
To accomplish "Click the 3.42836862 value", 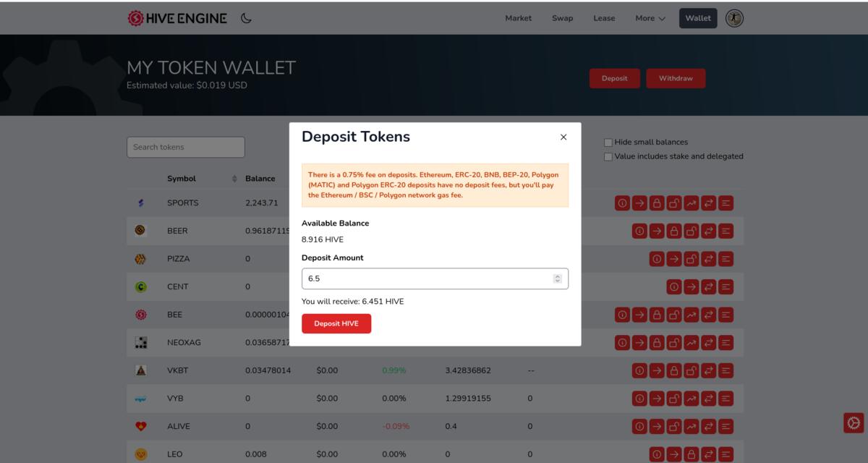I will point(468,370).
